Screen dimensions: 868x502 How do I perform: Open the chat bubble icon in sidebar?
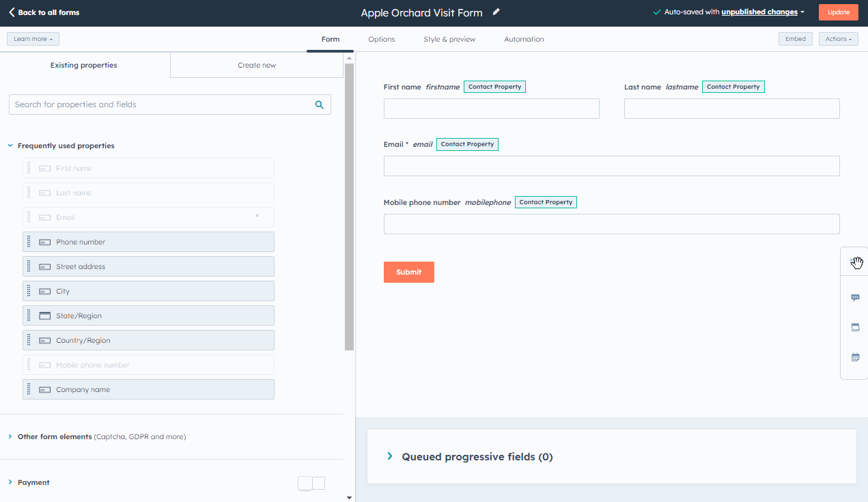[855, 298]
